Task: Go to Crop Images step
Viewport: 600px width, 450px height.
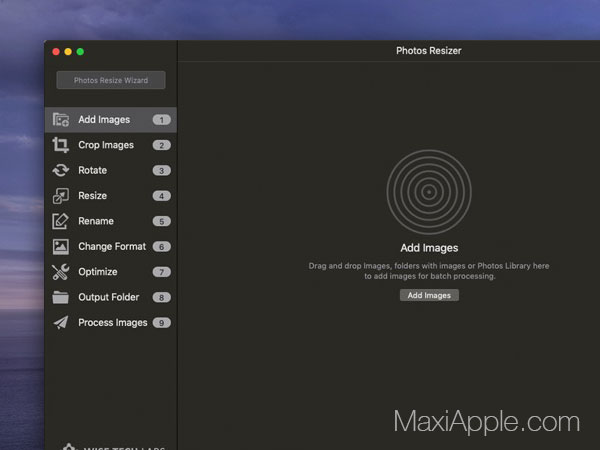Action: pos(111,145)
